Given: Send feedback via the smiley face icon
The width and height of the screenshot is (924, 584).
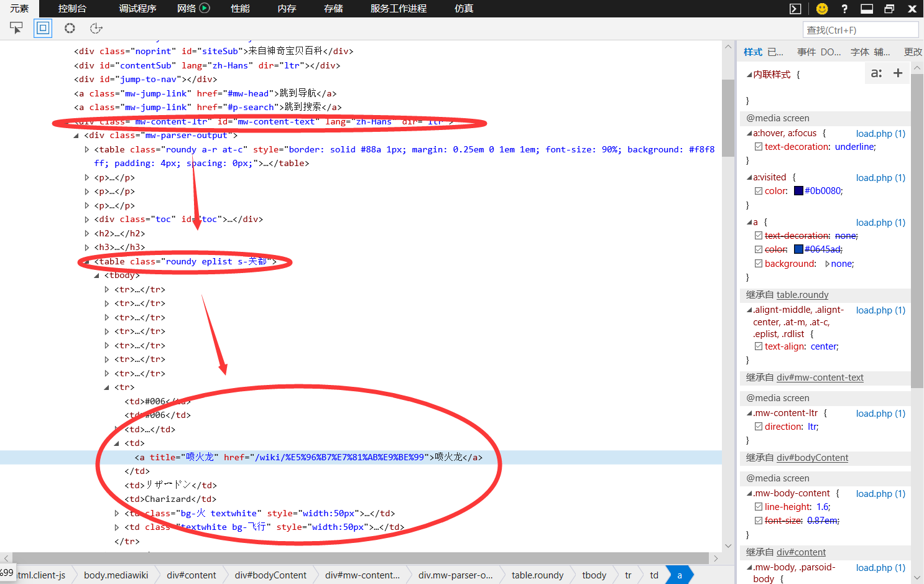Looking at the screenshot, I should click(x=822, y=9).
